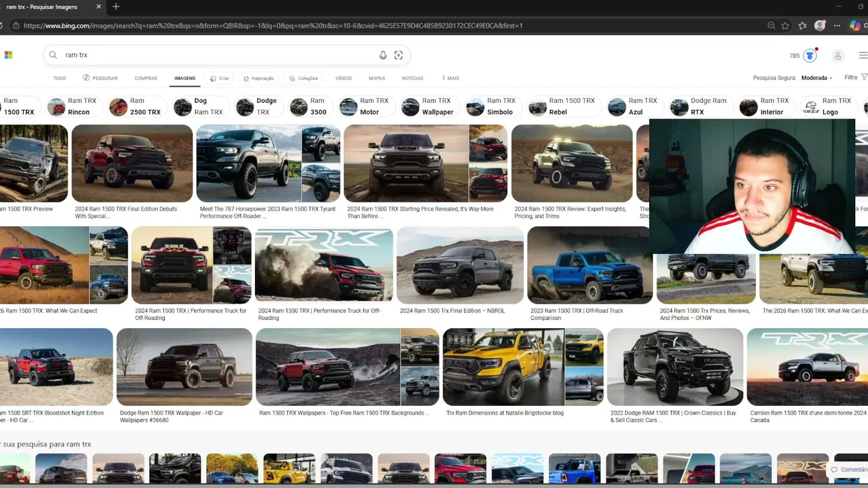
Task: Open the Comentários feedback button
Action: point(848,469)
